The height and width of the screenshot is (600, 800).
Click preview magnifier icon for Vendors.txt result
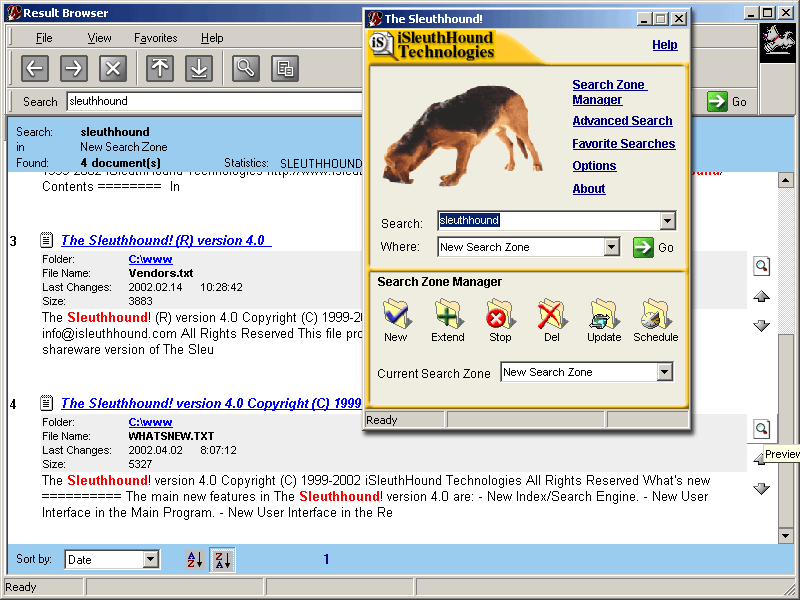tap(761, 266)
